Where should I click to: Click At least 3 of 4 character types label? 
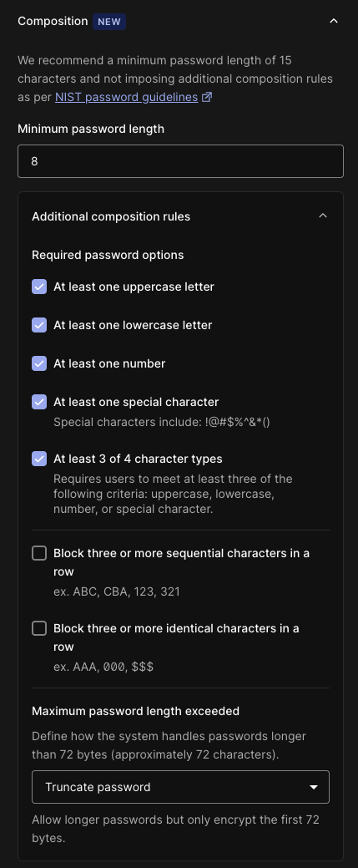tap(138, 459)
